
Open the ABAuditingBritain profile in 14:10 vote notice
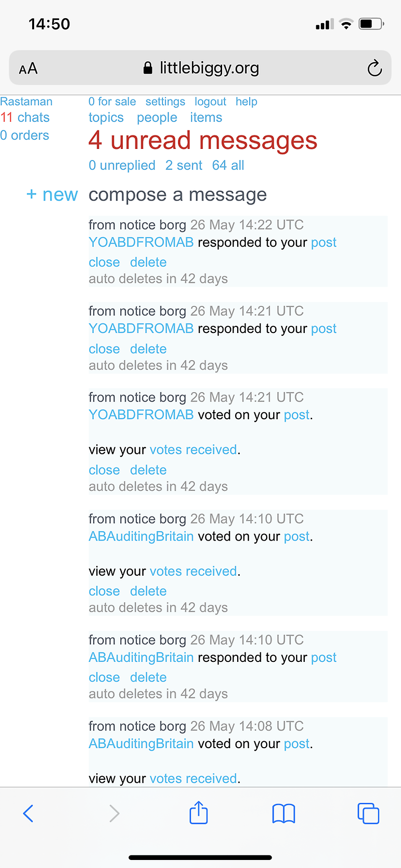click(141, 536)
